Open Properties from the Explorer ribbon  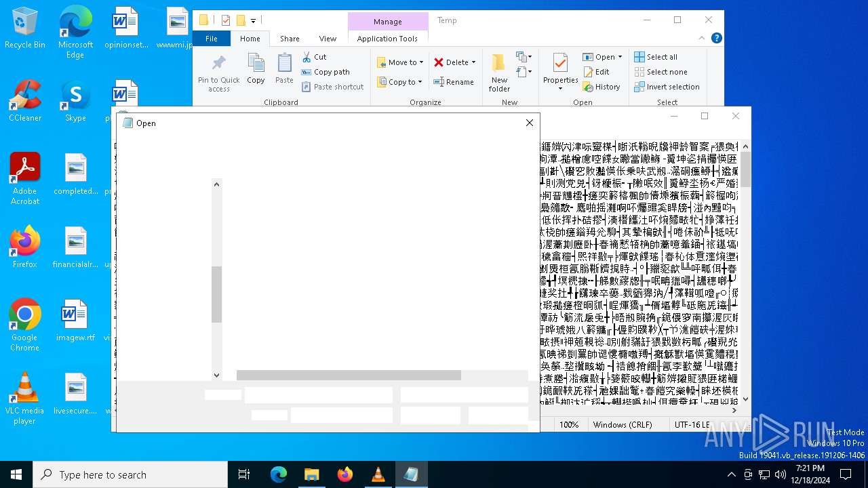tap(561, 70)
